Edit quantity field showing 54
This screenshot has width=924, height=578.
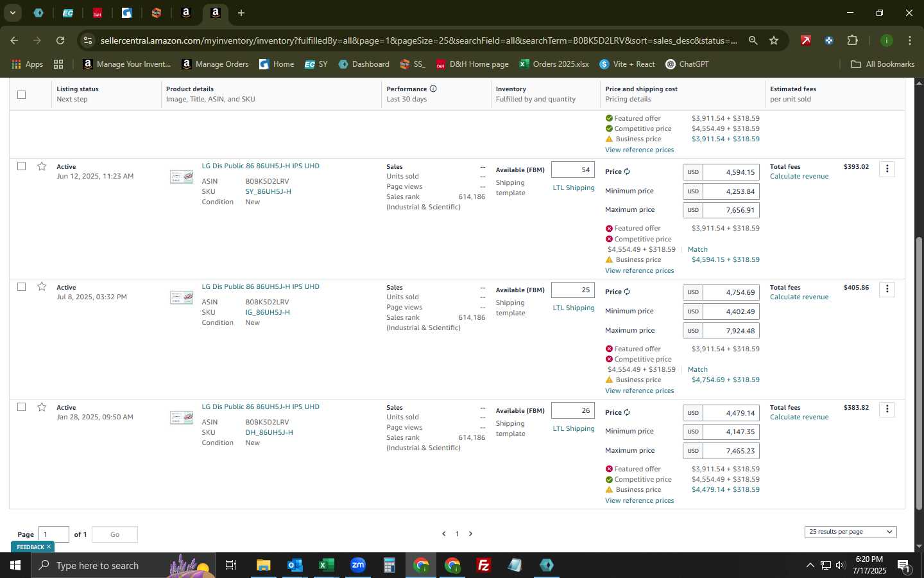coord(573,170)
